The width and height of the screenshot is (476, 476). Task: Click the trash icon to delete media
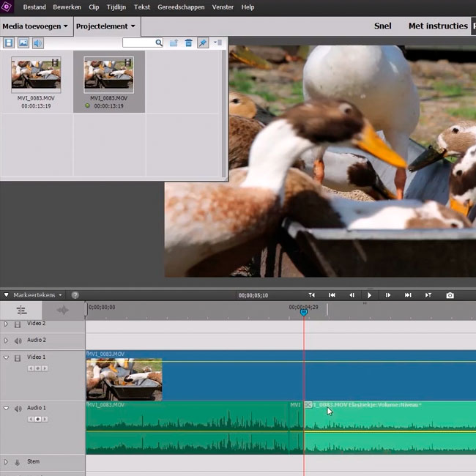coord(188,43)
